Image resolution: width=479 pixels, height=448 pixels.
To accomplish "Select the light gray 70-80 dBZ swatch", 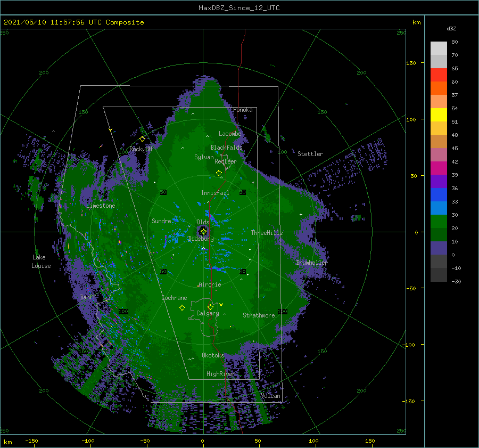I will point(439,48).
